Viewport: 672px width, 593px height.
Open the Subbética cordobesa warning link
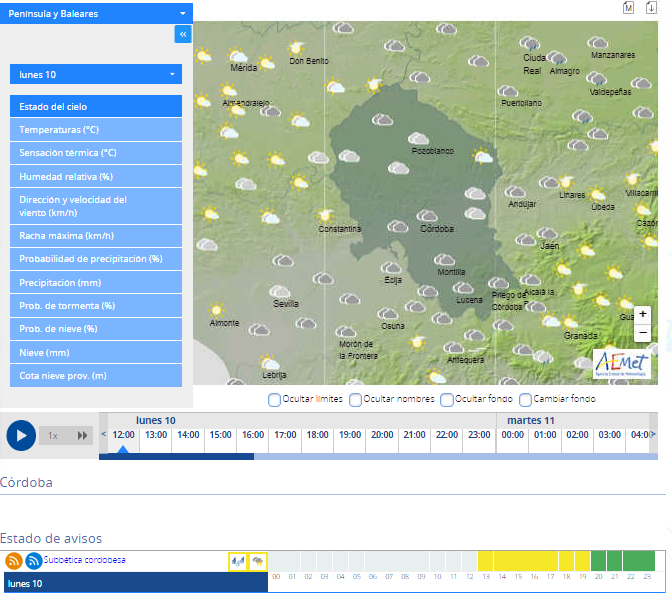[84, 560]
